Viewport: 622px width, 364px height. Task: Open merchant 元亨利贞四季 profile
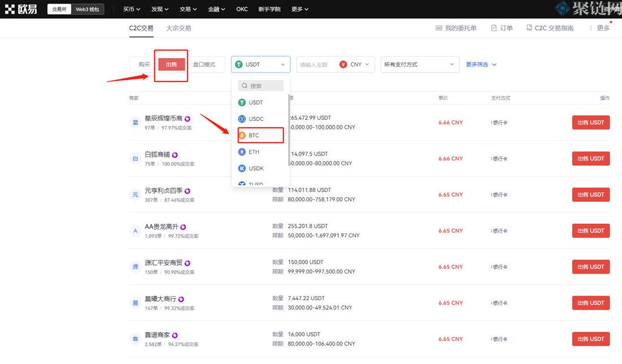[x=163, y=190]
